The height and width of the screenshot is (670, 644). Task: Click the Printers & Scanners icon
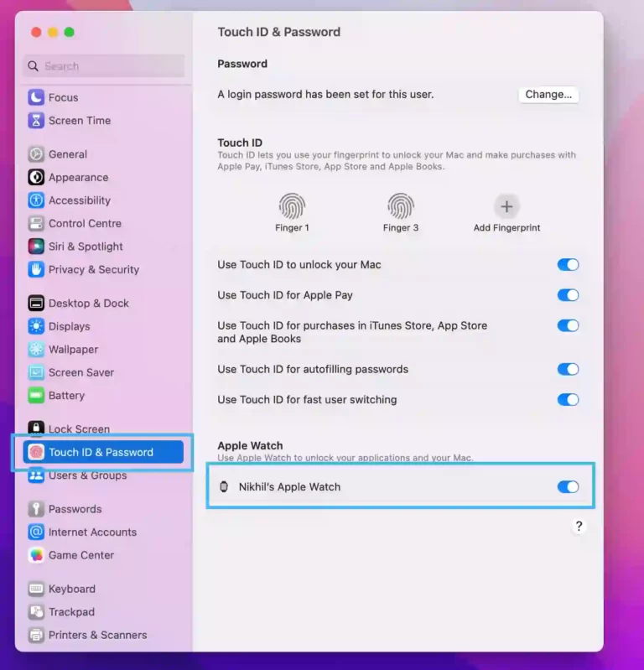(36, 635)
